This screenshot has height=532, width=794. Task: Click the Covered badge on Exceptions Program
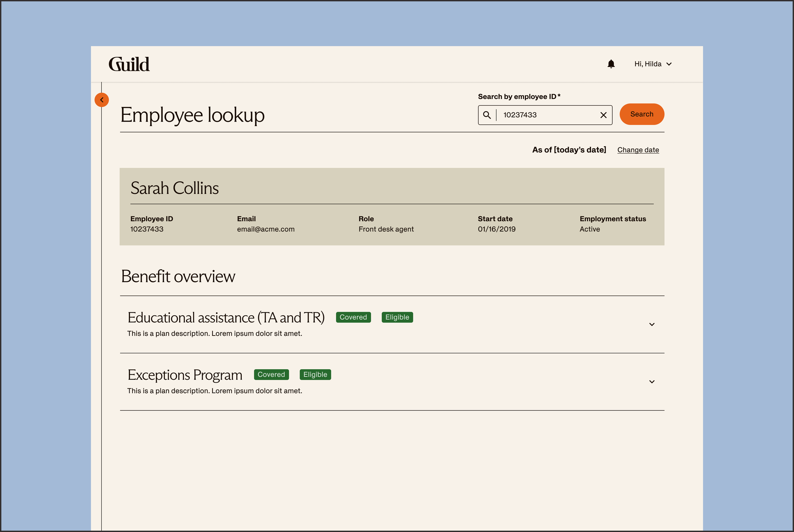click(271, 375)
